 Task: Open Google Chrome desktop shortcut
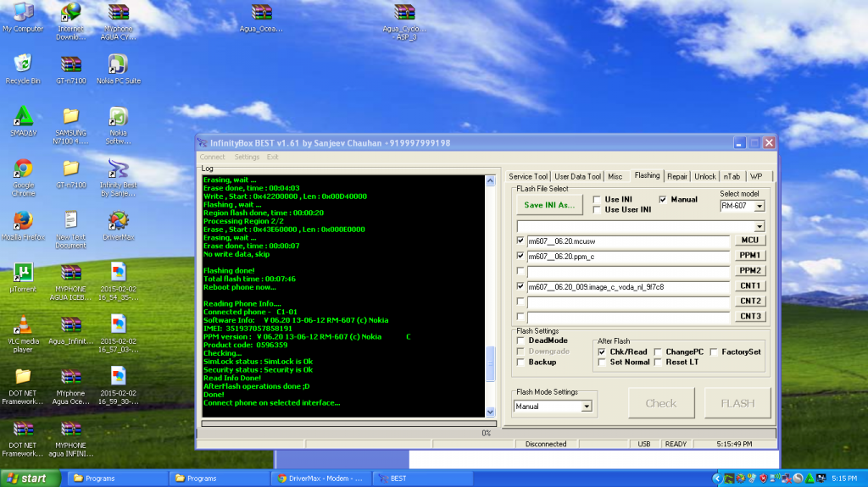23,169
